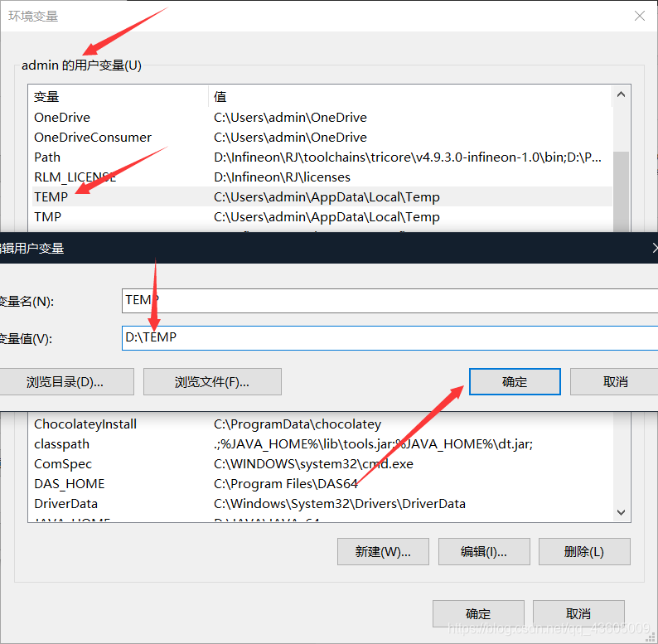Screen dimensions: 658x644
Task: Click value C:\Users\admin\AppData\Local\Temp in TMP row
Action: click(327, 217)
